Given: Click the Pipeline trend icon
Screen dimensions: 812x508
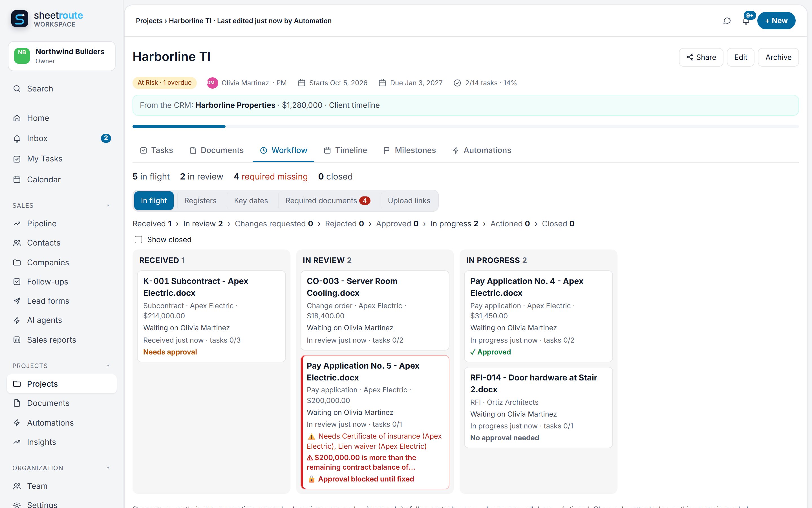Looking at the screenshot, I should coord(17,224).
